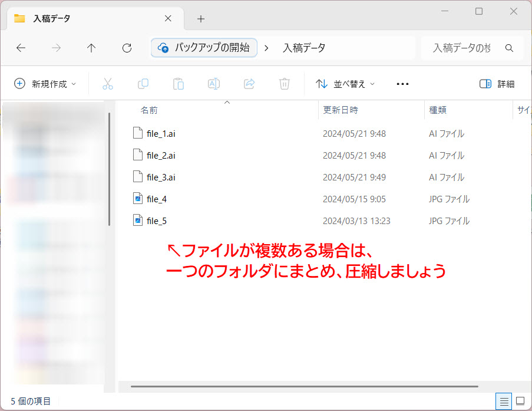Refresh the folder view
Viewport: 532px width, 411px height.
(x=127, y=48)
